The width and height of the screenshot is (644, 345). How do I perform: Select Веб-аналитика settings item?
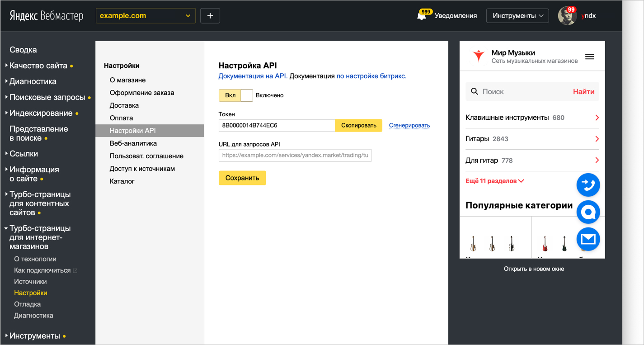pyautogui.click(x=133, y=143)
